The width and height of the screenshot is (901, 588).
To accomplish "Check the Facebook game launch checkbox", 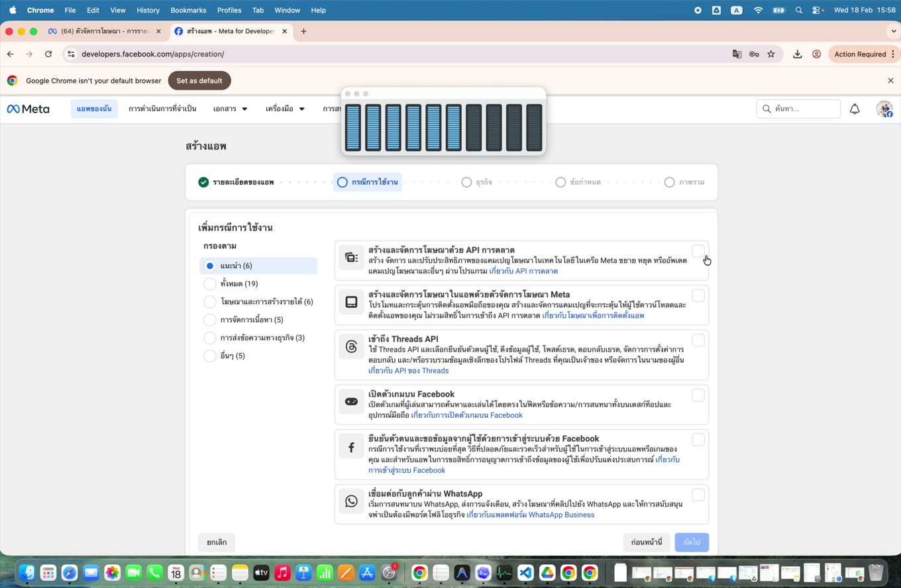I will coord(698,395).
